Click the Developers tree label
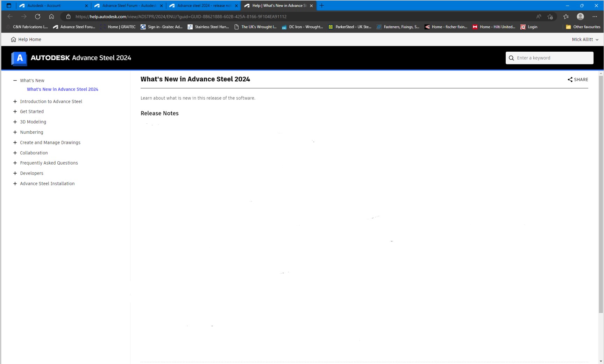 click(31, 173)
